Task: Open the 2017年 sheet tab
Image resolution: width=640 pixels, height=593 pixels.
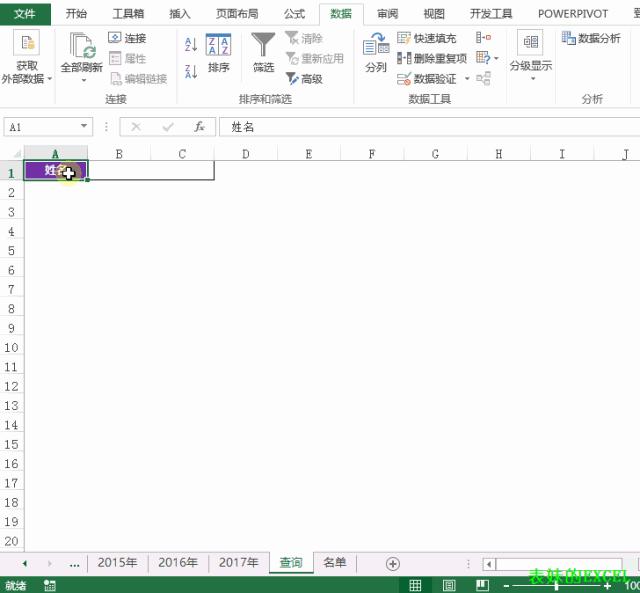Action: click(x=238, y=562)
